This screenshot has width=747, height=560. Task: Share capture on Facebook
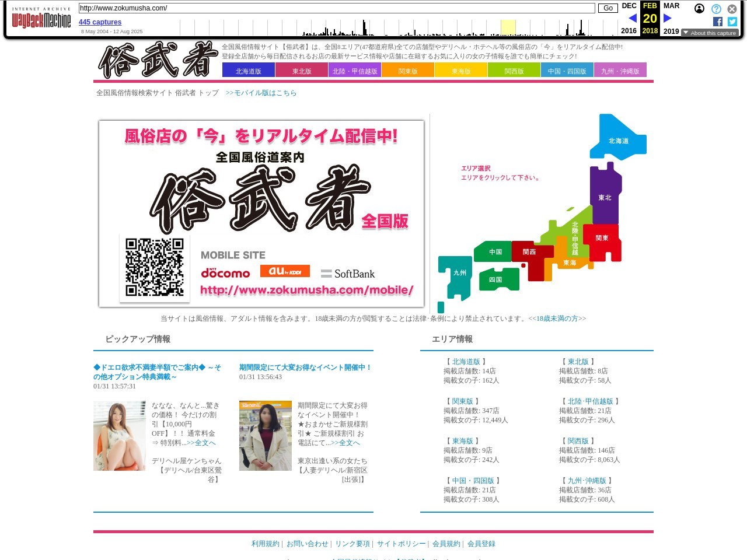pyautogui.click(x=718, y=22)
